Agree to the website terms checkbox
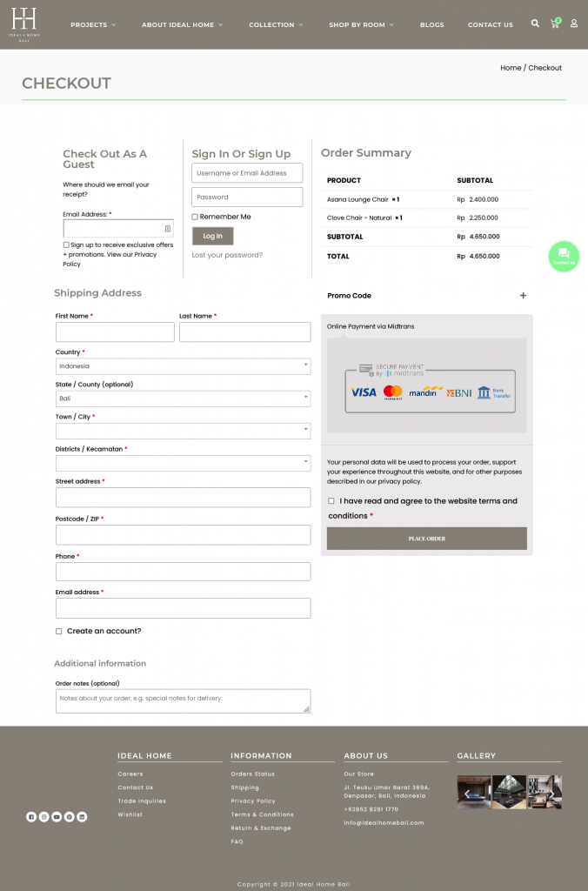 331,501
